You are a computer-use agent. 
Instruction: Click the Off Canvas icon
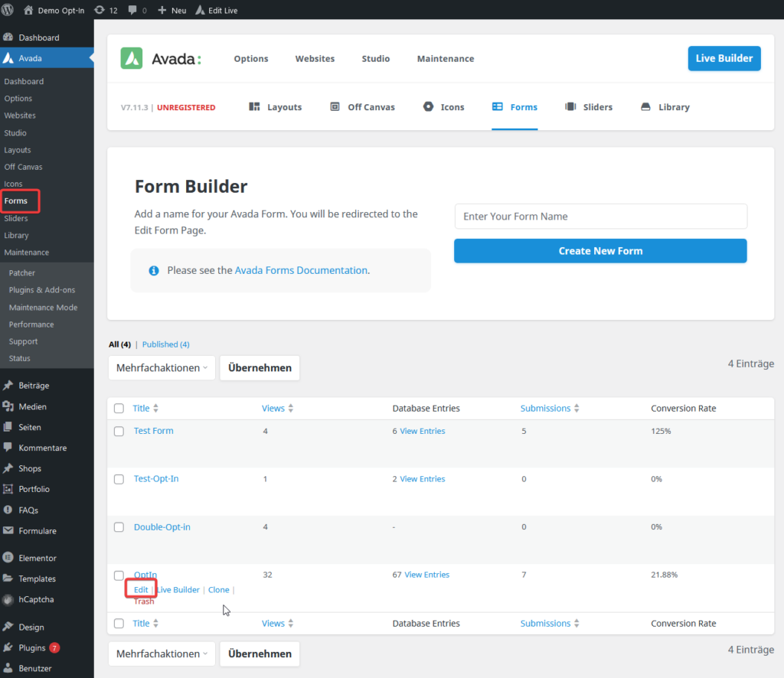[x=335, y=106]
